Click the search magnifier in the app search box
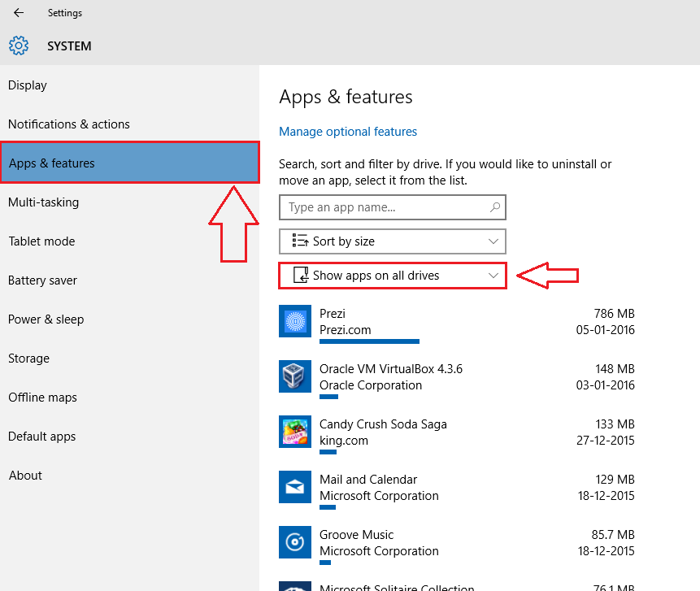Screen dimensions: 700x591 point(494,207)
